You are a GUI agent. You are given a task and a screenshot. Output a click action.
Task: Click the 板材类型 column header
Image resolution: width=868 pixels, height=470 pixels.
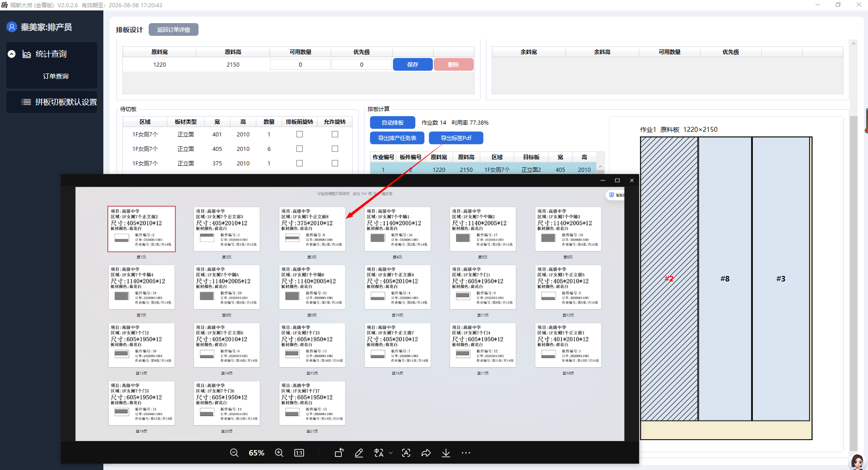tap(186, 121)
